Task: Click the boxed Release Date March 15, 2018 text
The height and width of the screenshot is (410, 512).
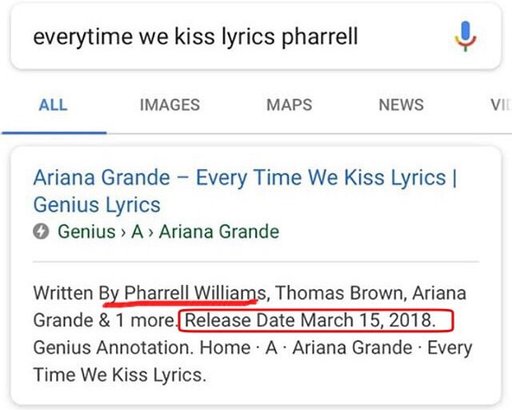Action: click(x=310, y=320)
